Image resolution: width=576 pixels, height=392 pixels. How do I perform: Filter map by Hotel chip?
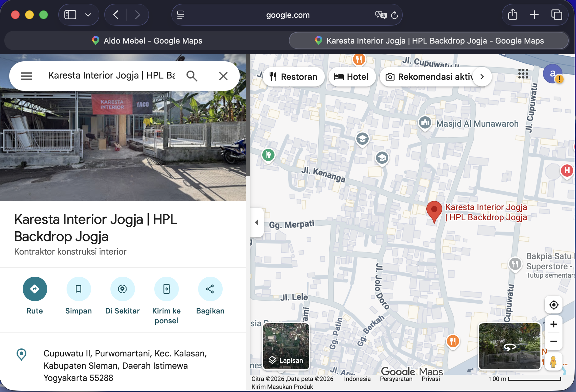(352, 77)
